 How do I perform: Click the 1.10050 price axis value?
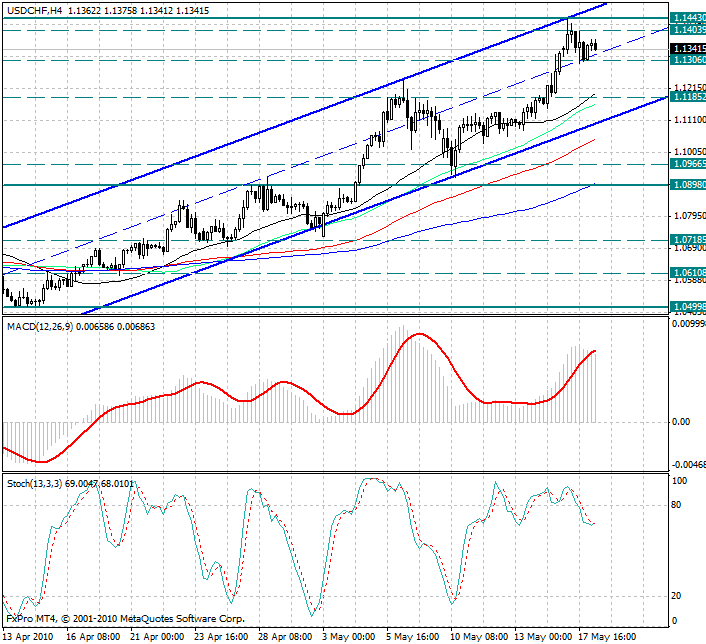tap(690, 152)
